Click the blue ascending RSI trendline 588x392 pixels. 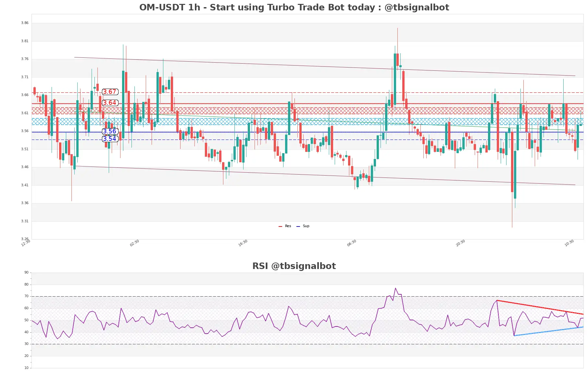tap(549, 331)
